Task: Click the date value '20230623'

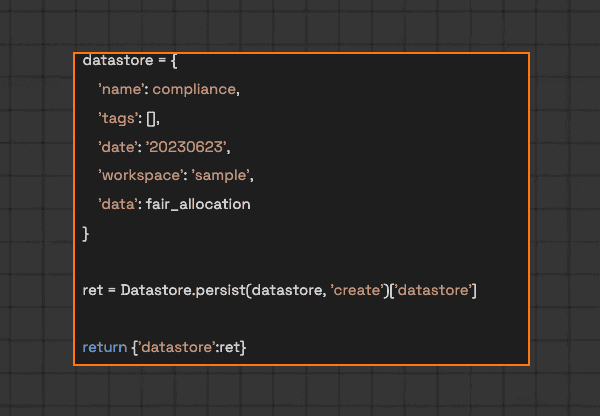Action: coord(186,147)
